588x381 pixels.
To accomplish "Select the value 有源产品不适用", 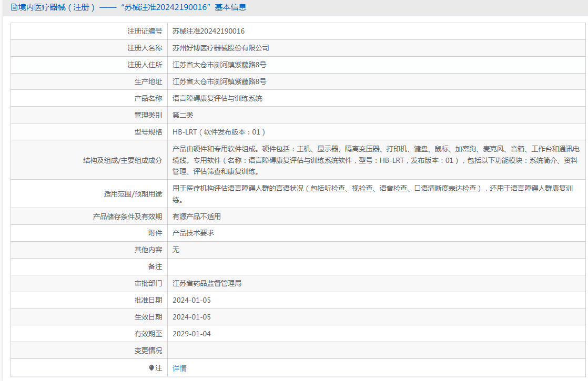I will coord(197,217).
